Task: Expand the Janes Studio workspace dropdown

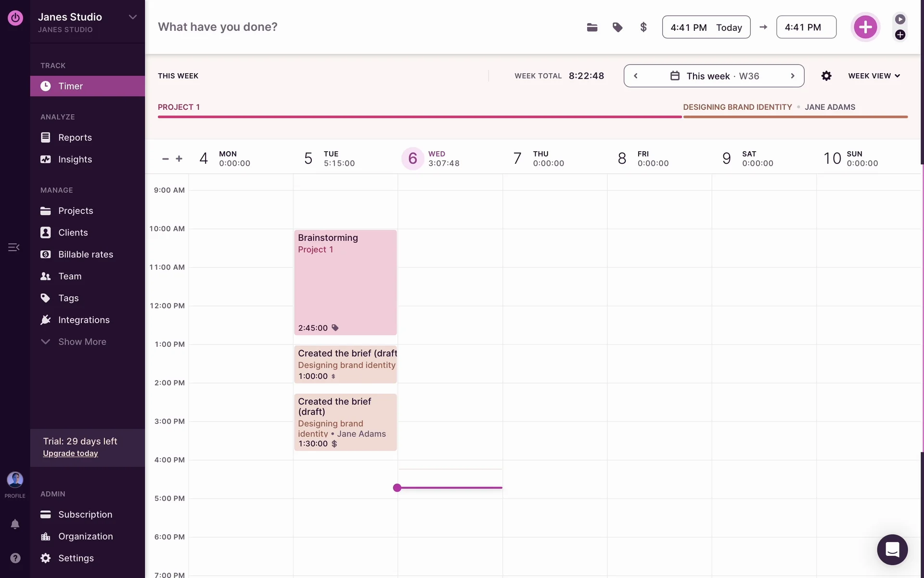Action: tap(133, 17)
